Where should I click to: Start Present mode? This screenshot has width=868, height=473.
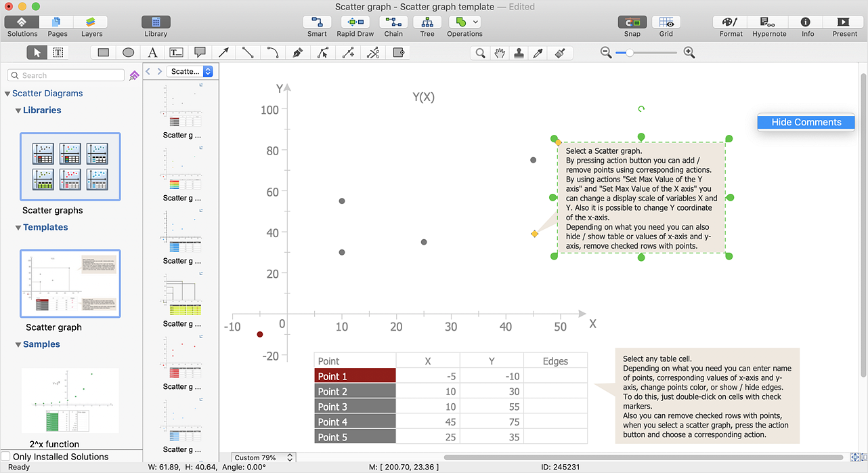coord(844,22)
